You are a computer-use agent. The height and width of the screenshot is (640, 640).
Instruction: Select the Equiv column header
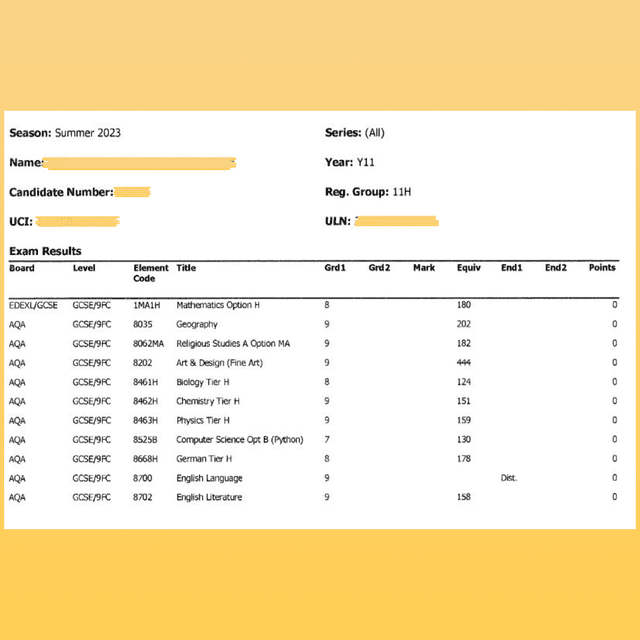click(x=468, y=268)
